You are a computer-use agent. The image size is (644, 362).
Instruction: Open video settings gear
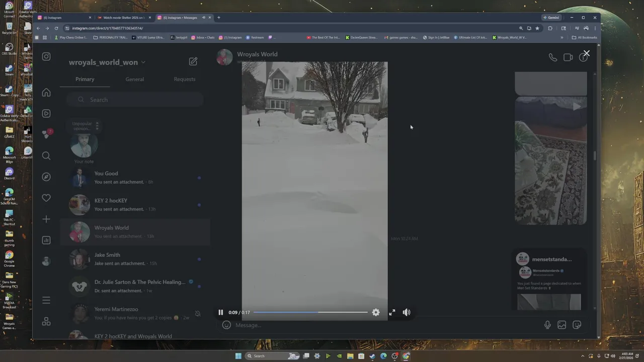point(376,312)
